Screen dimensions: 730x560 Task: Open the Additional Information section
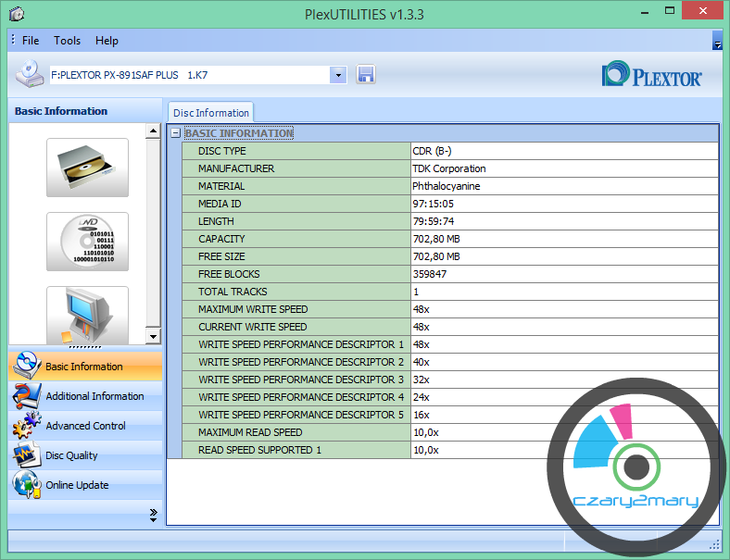tap(94, 396)
